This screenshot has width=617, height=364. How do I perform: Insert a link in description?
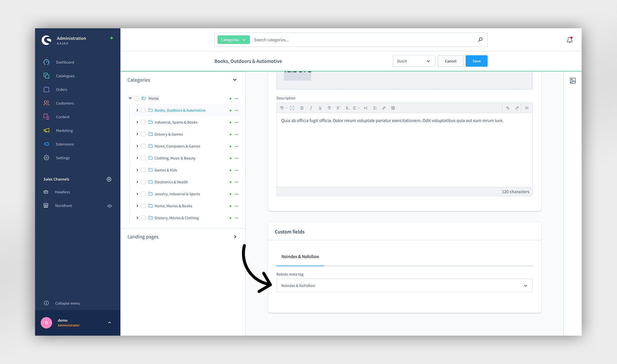tap(384, 108)
